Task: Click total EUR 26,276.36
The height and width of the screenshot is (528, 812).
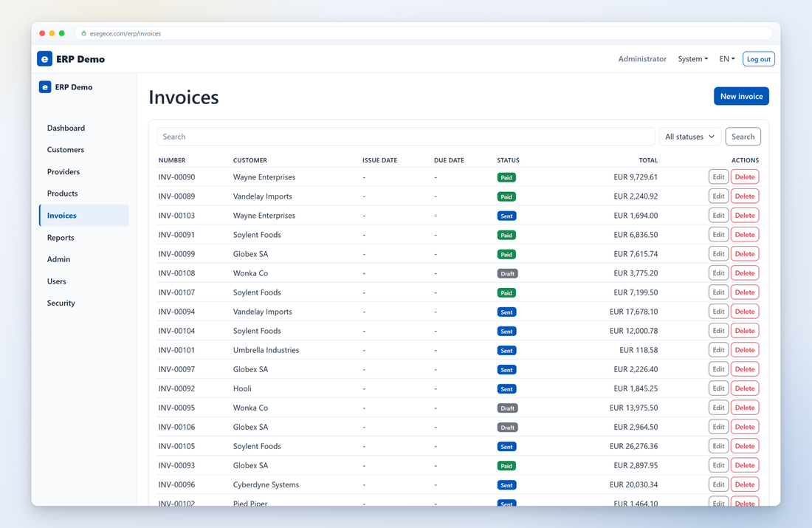Action: point(633,446)
